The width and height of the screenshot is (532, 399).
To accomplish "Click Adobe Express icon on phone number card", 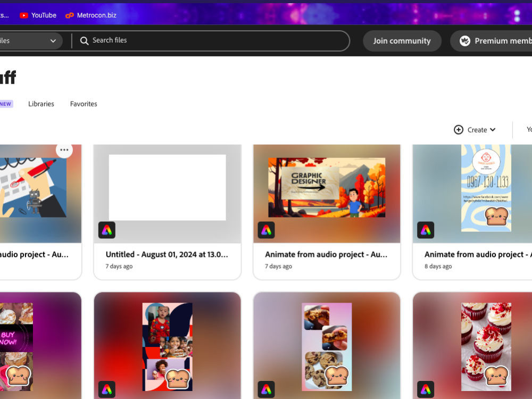I will (426, 230).
